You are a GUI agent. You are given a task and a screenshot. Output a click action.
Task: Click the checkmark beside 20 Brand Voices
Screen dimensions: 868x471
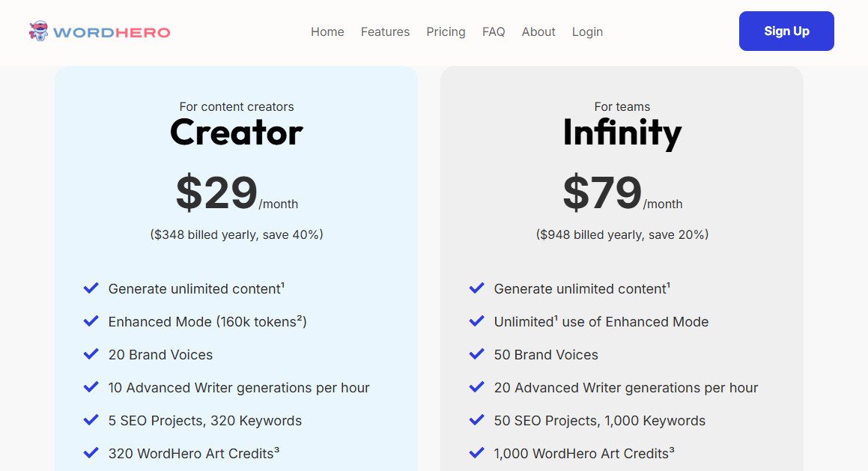pyautogui.click(x=91, y=353)
